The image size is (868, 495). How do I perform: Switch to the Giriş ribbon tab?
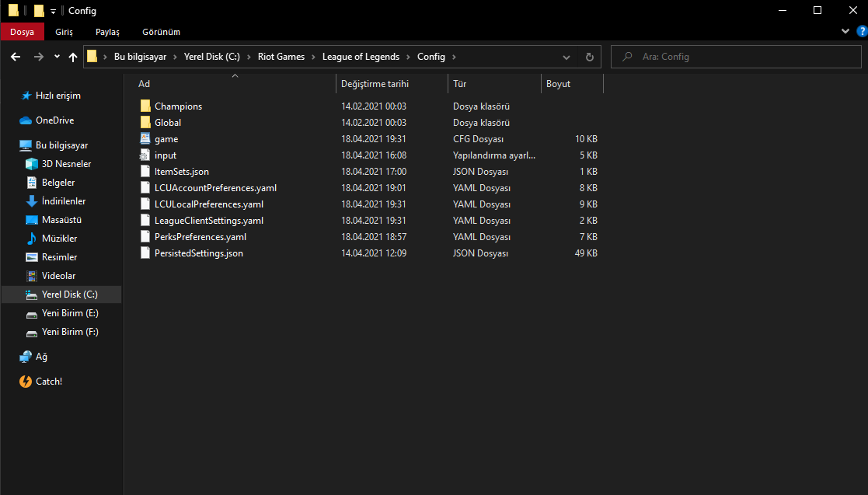[x=64, y=32]
